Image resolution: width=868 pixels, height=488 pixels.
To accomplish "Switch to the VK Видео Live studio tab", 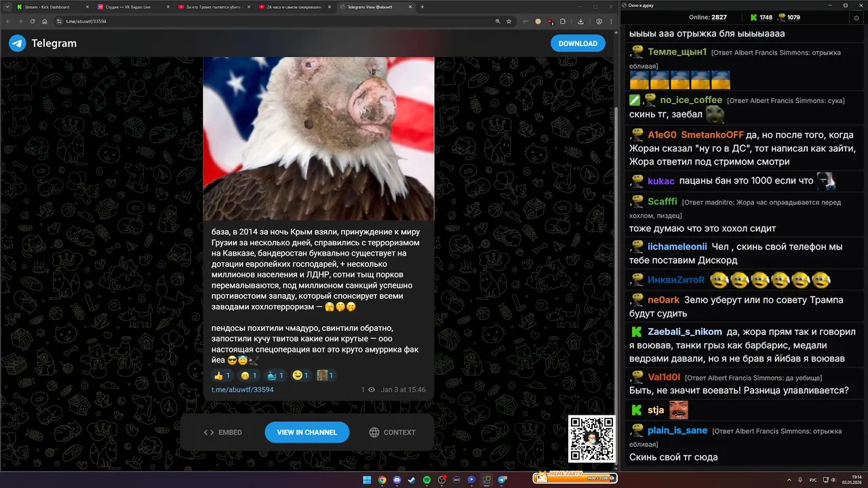I will click(x=133, y=7).
